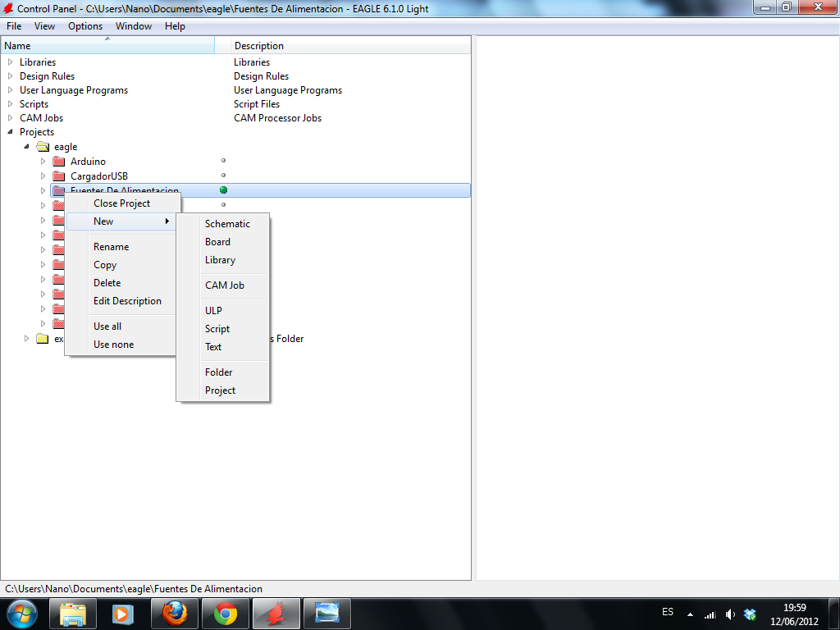This screenshot has width=840, height=630.
Task: Expand the Libraries tree node
Action: click(10, 62)
